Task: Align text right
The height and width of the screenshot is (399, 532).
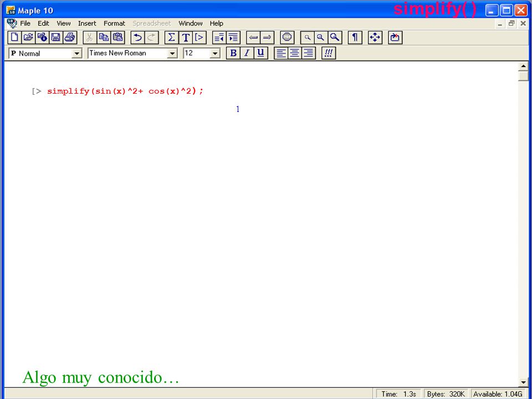Action: (309, 53)
